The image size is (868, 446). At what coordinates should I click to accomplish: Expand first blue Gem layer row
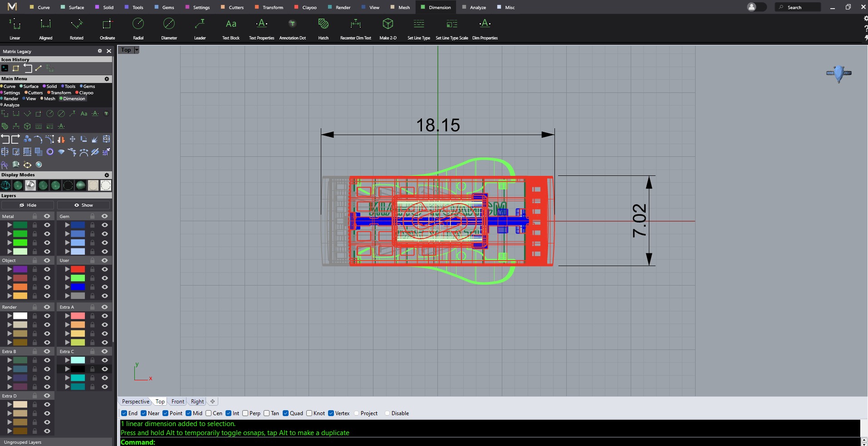click(x=67, y=225)
